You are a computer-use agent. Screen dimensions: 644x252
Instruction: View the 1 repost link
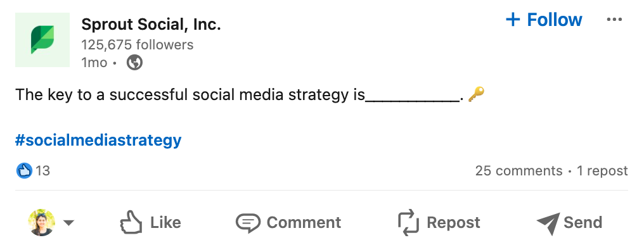603,171
